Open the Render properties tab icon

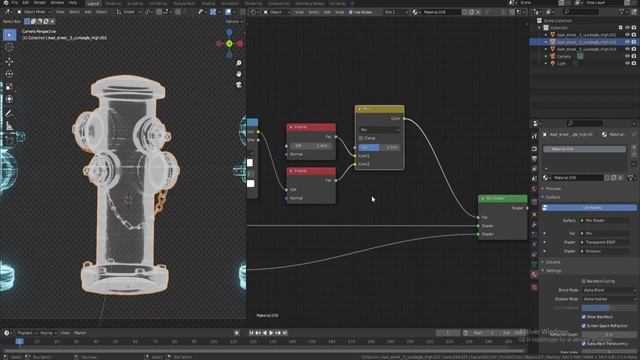click(x=534, y=149)
